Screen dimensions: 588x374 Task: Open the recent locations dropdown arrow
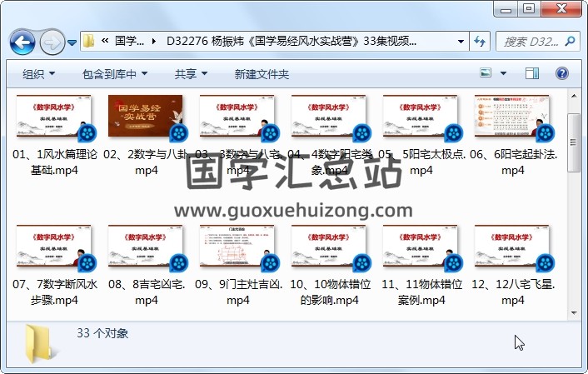point(72,42)
